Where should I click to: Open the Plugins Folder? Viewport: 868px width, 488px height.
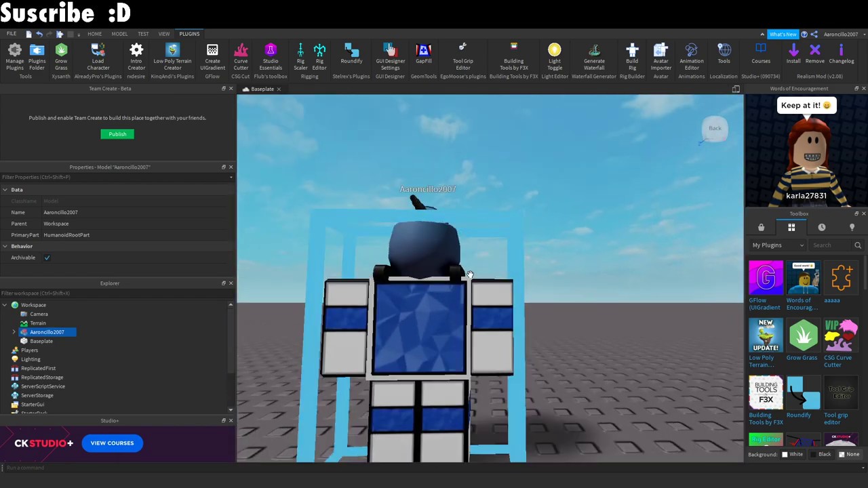[37, 56]
